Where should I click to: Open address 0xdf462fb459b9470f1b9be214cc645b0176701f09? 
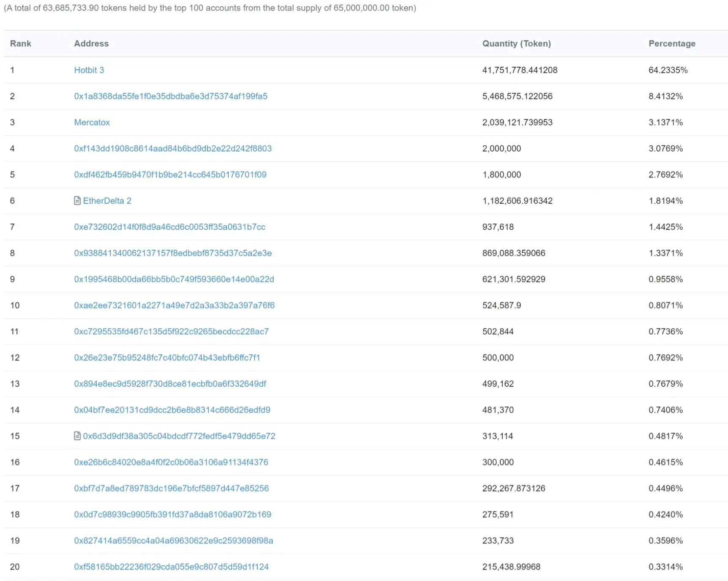pos(170,175)
